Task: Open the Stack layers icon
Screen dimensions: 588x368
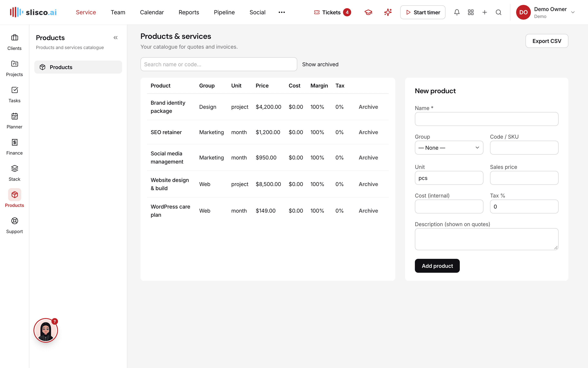Action: (14, 169)
